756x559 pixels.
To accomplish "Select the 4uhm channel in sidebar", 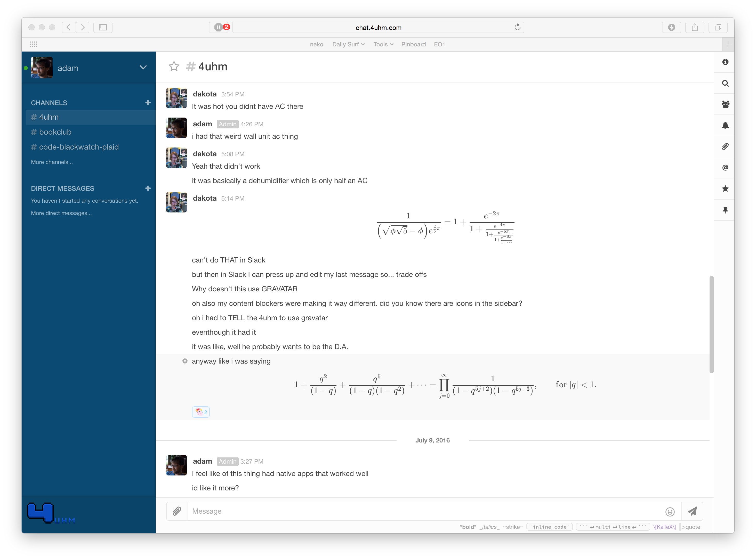I will coord(91,117).
